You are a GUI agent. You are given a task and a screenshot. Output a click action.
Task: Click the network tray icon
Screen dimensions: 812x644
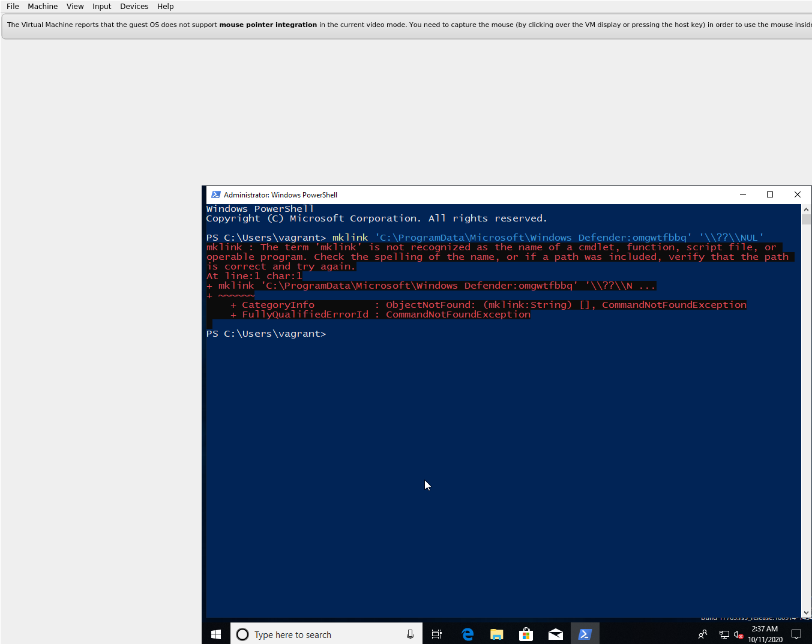click(x=724, y=634)
